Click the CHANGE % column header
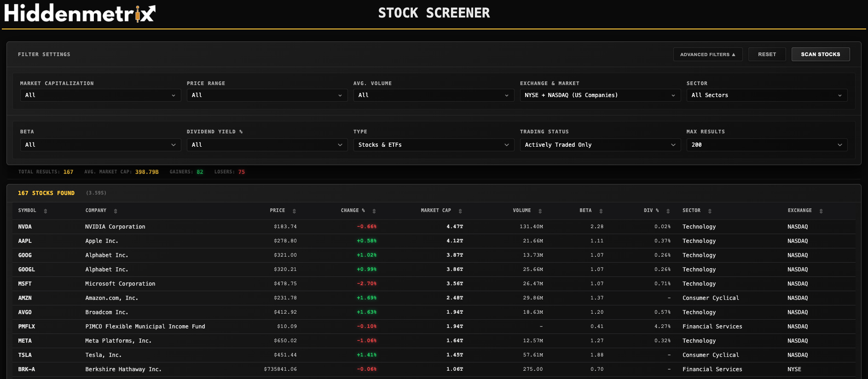The height and width of the screenshot is (379, 868). 353,211
